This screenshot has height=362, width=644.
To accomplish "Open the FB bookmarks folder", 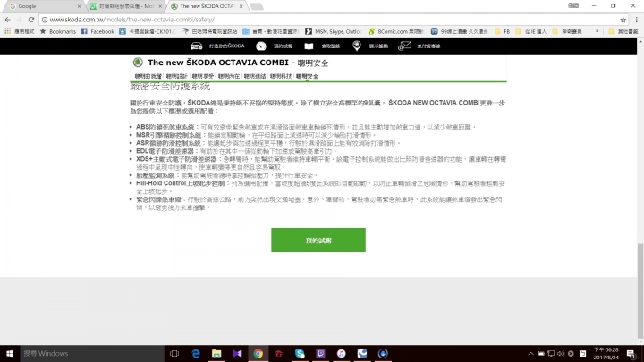I will click(x=502, y=31).
